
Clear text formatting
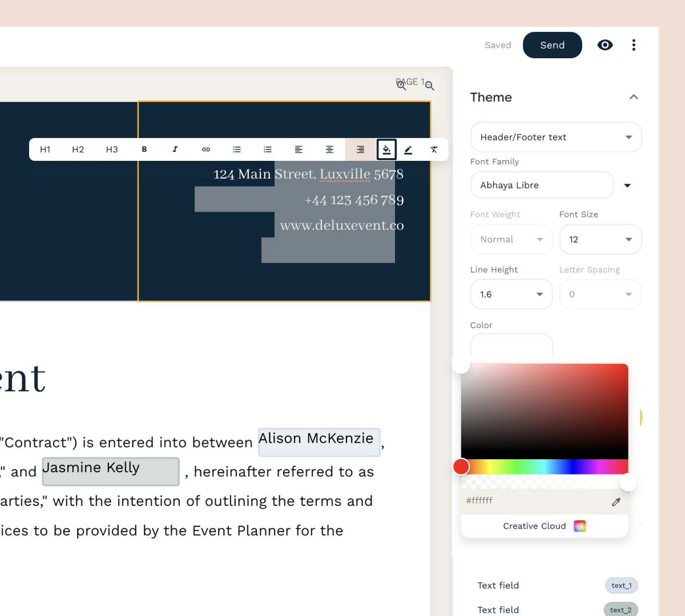434,149
